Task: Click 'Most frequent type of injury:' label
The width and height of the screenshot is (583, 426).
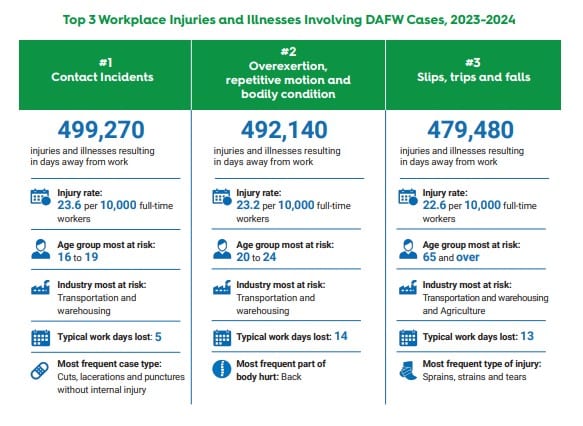Action: point(482,364)
